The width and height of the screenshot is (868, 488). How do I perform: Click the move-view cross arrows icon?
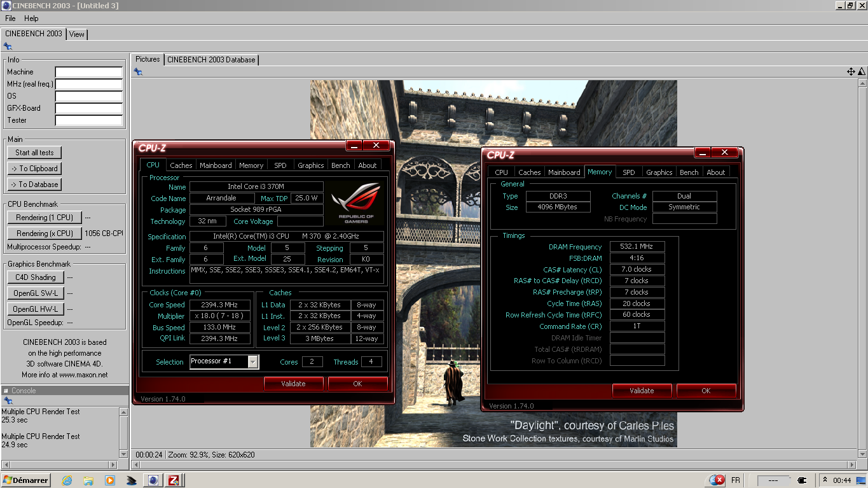click(851, 72)
